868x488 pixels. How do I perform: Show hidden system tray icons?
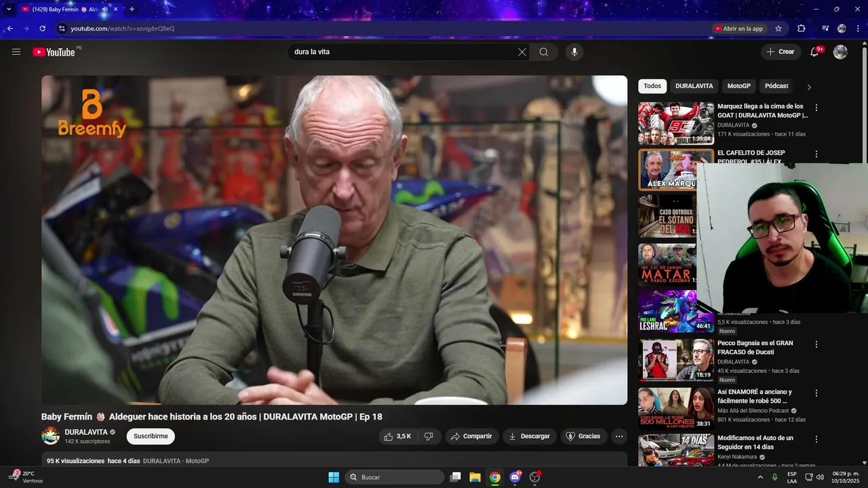(759, 477)
